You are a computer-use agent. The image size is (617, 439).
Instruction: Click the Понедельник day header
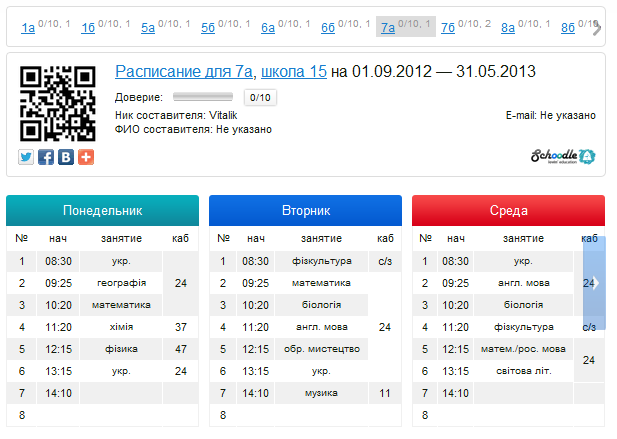103,210
